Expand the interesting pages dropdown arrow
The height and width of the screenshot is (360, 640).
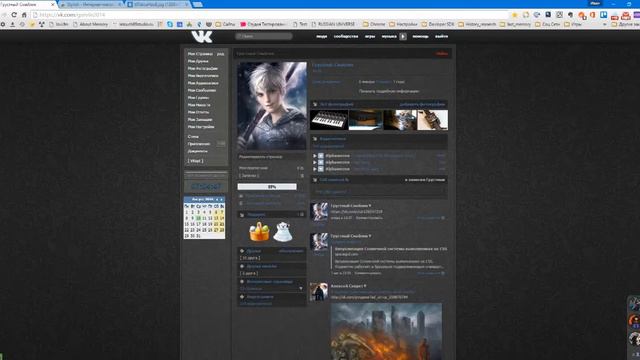(x=301, y=289)
